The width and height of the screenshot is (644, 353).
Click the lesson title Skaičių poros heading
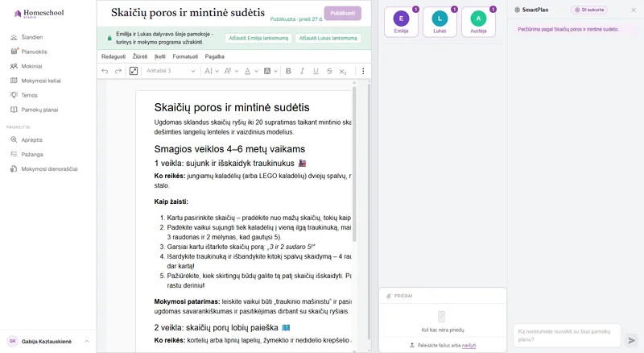point(188,13)
